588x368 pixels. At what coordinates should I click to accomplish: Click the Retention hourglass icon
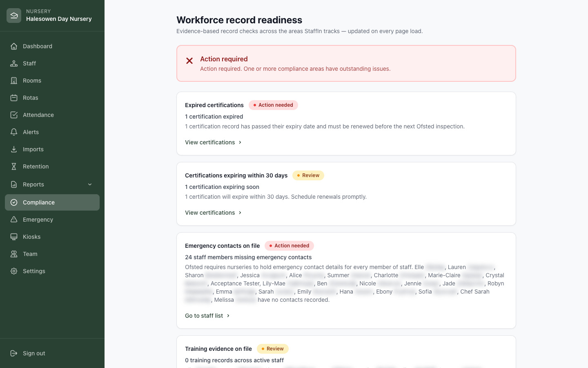pos(14,166)
